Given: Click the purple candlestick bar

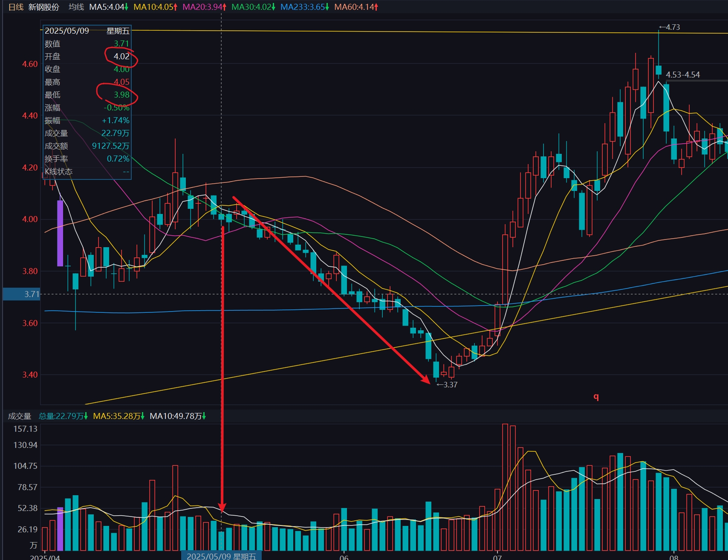Looking at the screenshot, I should [60, 233].
